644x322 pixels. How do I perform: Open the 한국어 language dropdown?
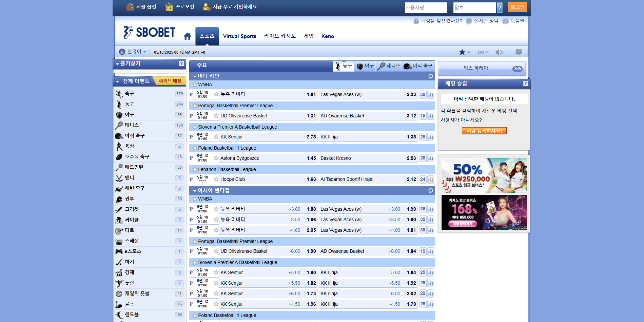pos(133,52)
